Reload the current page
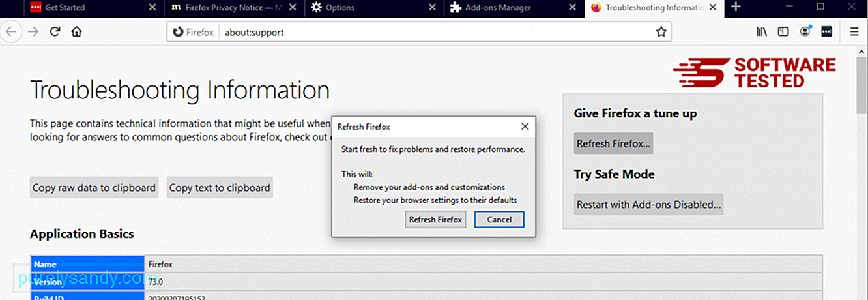 (x=55, y=31)
